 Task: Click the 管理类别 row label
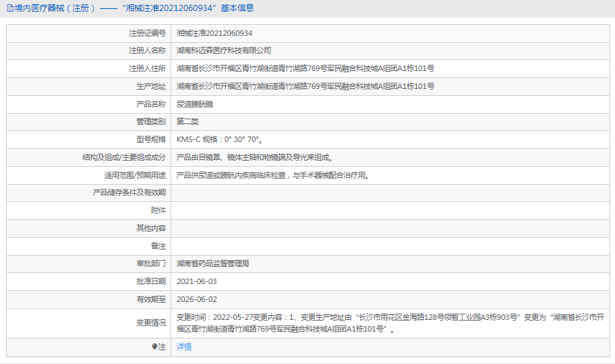(151, 121)
